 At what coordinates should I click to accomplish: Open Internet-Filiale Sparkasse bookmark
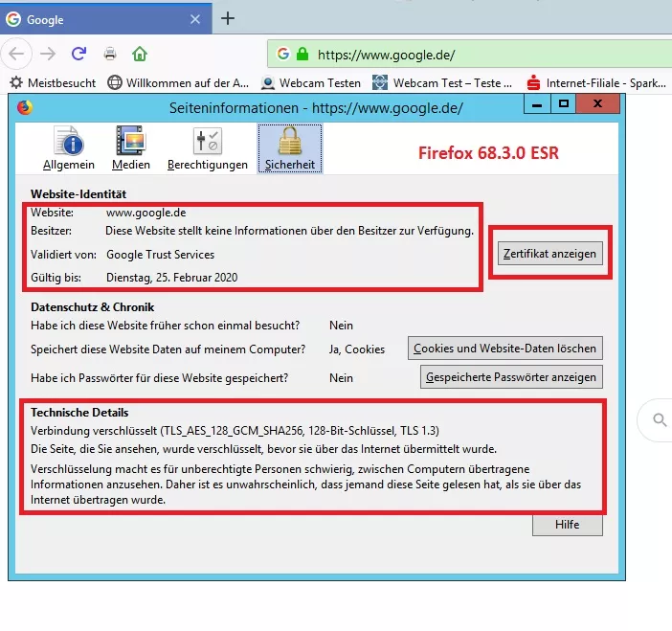pos(596,82)
